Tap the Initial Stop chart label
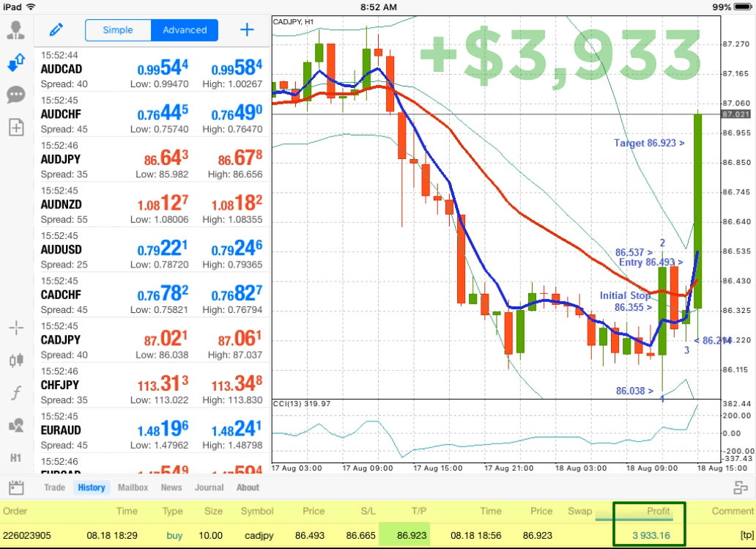 [626, 295]
